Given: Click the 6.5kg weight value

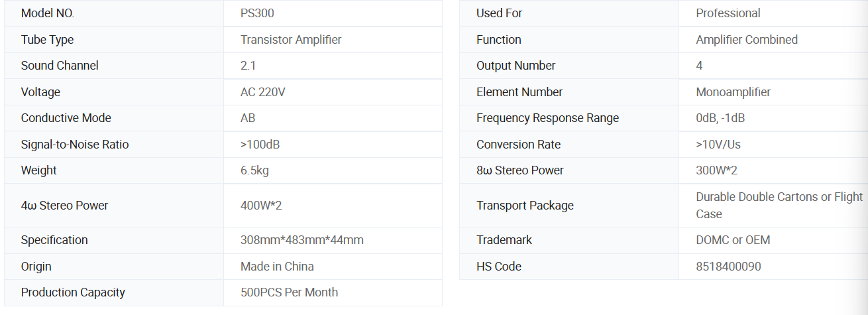Looking at the screenshot, I should [254, 170].
